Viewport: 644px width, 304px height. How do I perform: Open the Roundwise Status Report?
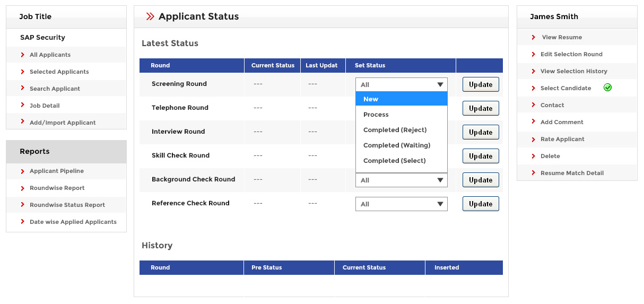(x=67, y=205)
